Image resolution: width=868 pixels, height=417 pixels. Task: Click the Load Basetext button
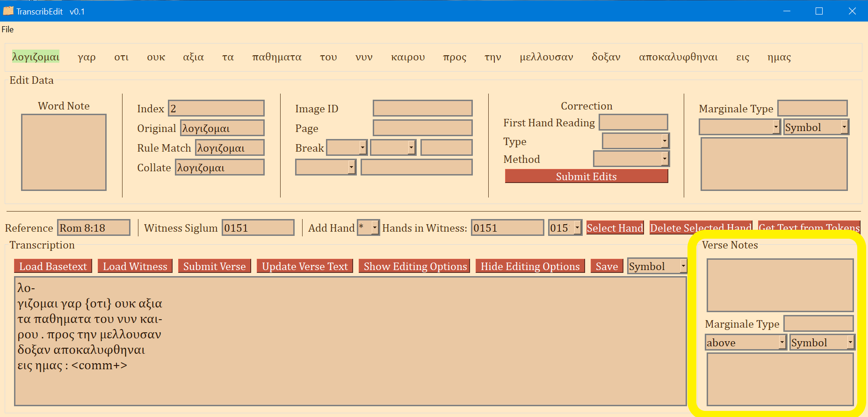[53, 266]
